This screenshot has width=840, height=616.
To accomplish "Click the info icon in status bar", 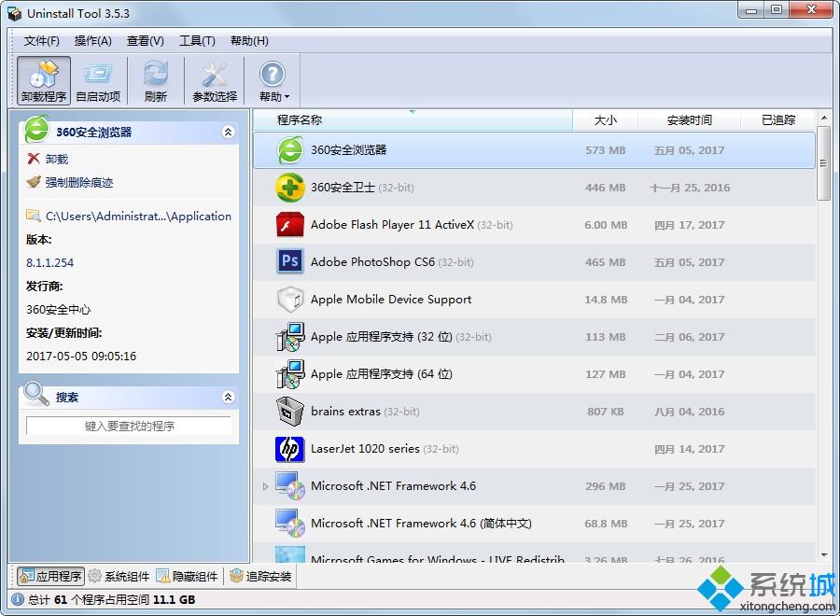I will pyautogui.click(x=17, y=599).
